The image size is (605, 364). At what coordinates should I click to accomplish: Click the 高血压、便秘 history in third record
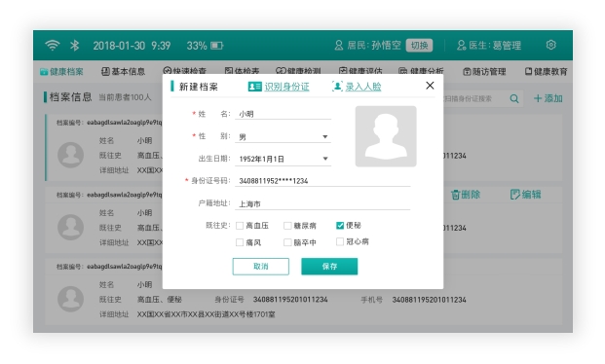tap(160, 299)
